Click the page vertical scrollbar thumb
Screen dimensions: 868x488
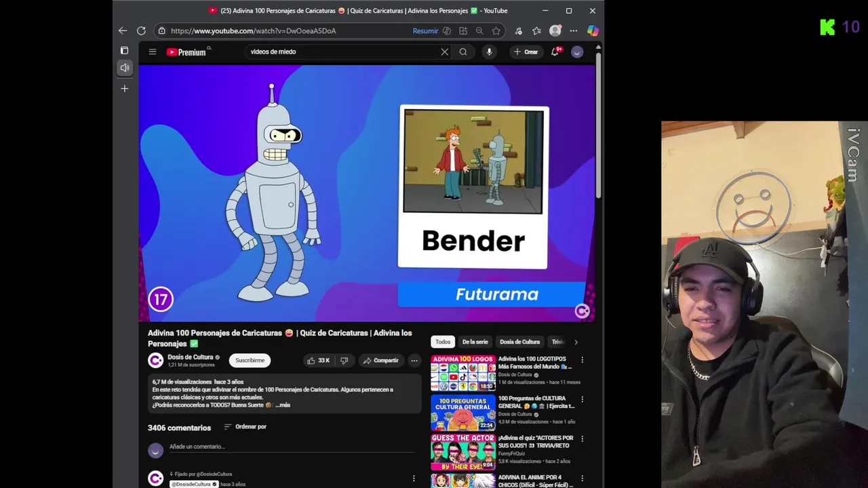598,125
